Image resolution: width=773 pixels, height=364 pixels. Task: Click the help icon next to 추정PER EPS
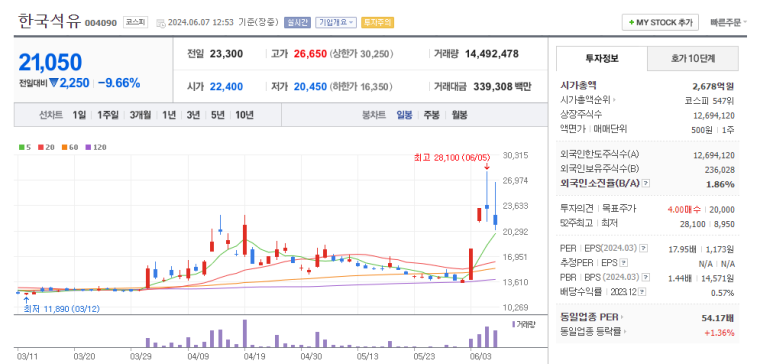(624, 262)
